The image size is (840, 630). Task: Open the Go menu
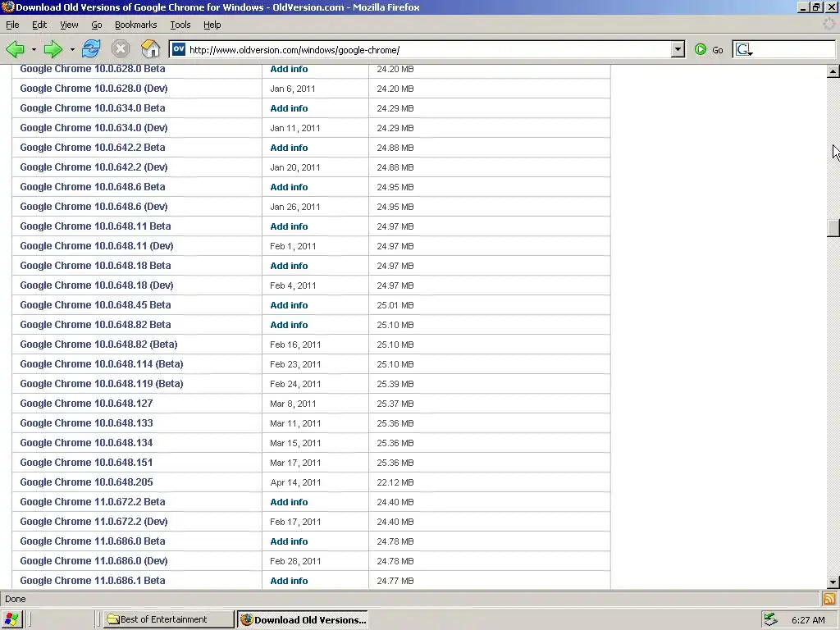[x=97, y=25]
